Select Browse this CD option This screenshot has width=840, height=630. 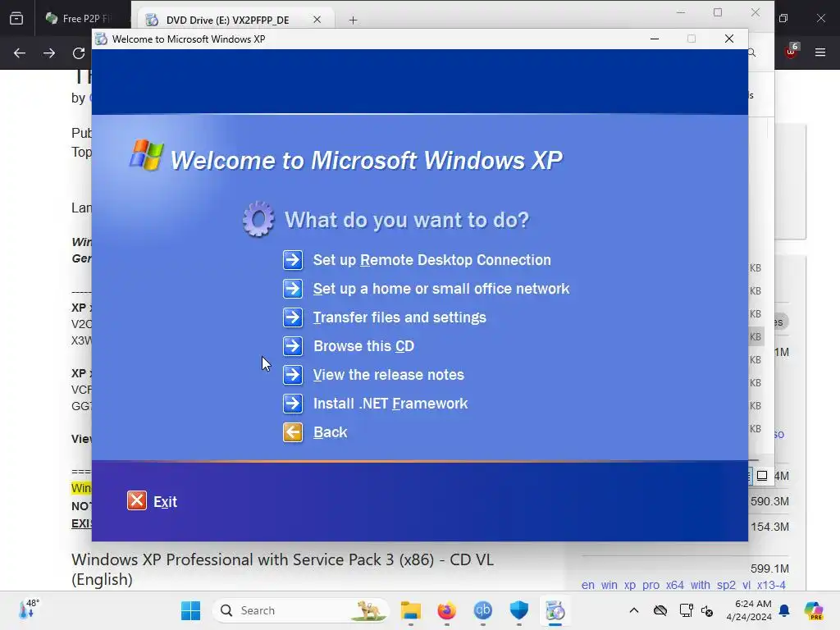point(363,346)
